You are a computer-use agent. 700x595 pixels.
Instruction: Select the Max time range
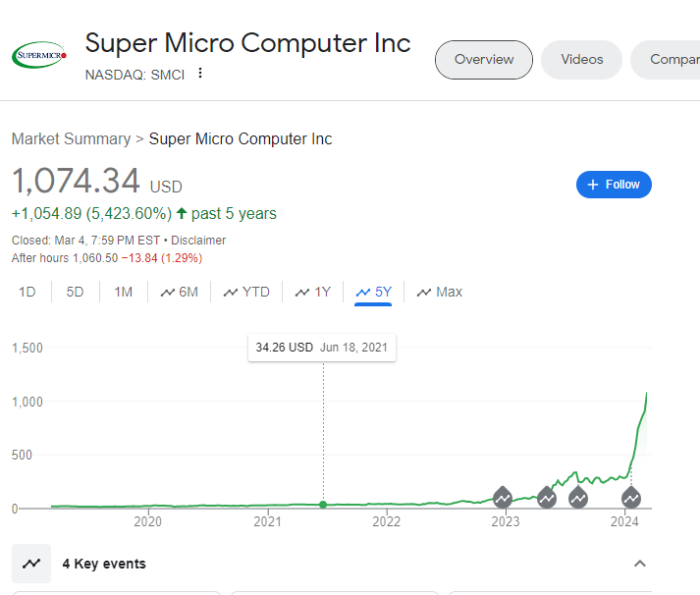(x=440, y=292)
